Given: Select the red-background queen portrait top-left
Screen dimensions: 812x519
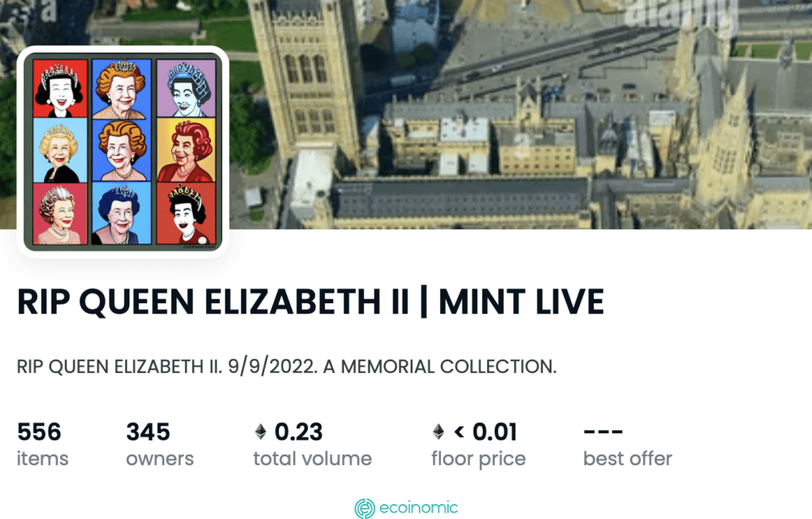Looking at the screenshot, I should tap(60, 88).
